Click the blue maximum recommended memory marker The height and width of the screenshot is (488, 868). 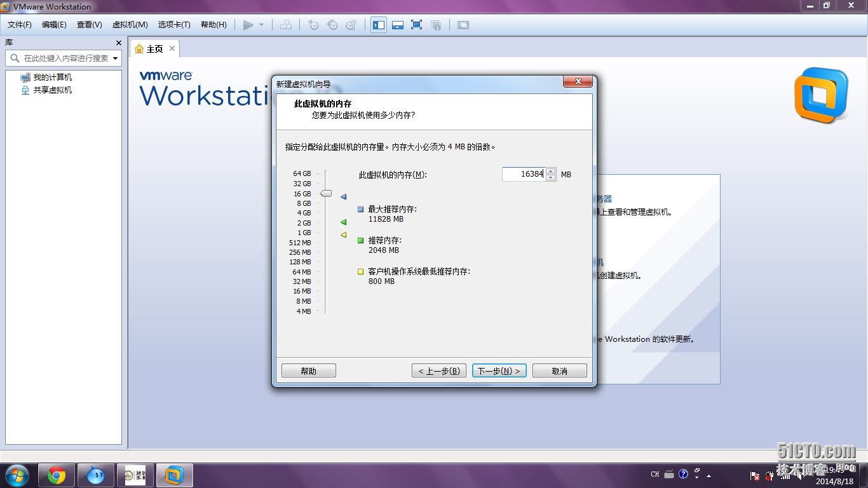343,197
